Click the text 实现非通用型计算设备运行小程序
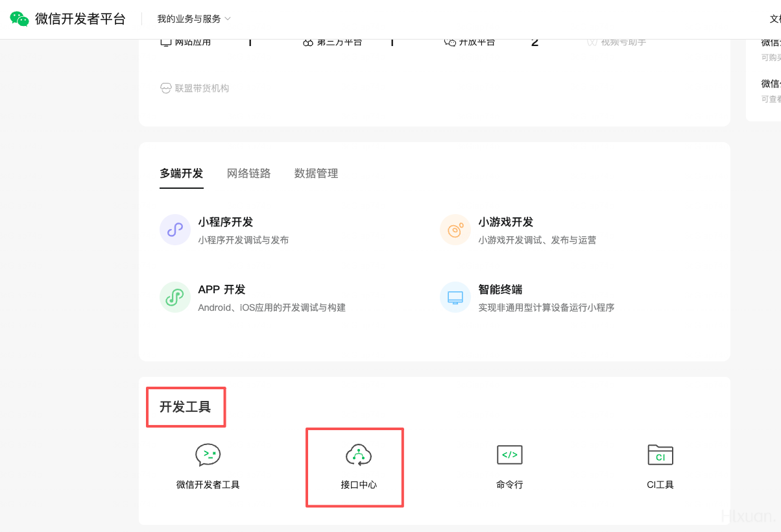The width and height of the screenshot is (781, 532). pos(547,308)
